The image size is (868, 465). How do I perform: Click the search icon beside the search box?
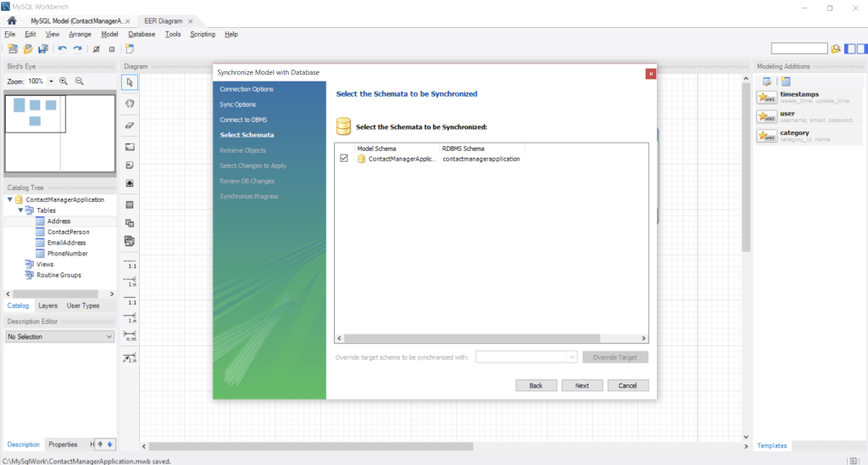pyautogui.click(x=836, y=48)
